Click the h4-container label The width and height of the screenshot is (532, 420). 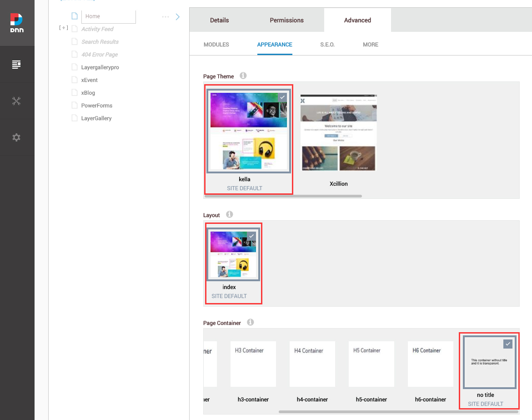click(312, 399)
